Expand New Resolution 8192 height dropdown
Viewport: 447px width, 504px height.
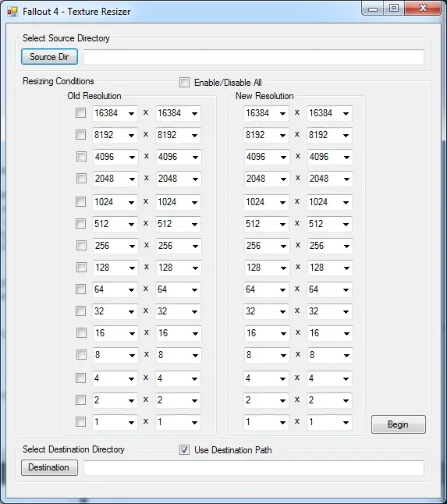click(329, 135)
